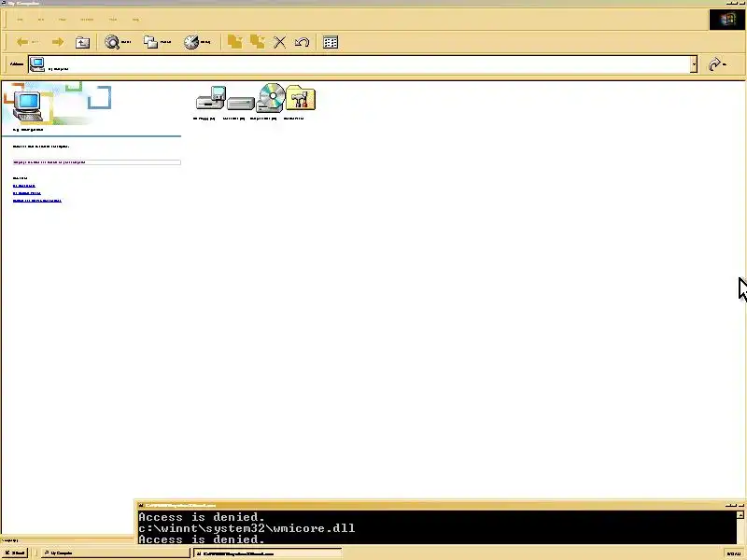
Task: Open the Edit menu
Action: (40, 20)
